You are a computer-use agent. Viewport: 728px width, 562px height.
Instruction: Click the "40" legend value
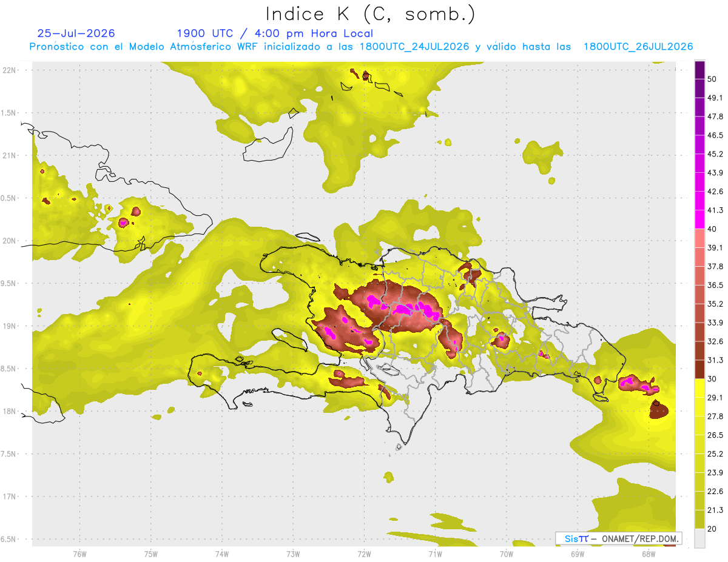click(x=712, y=229)
